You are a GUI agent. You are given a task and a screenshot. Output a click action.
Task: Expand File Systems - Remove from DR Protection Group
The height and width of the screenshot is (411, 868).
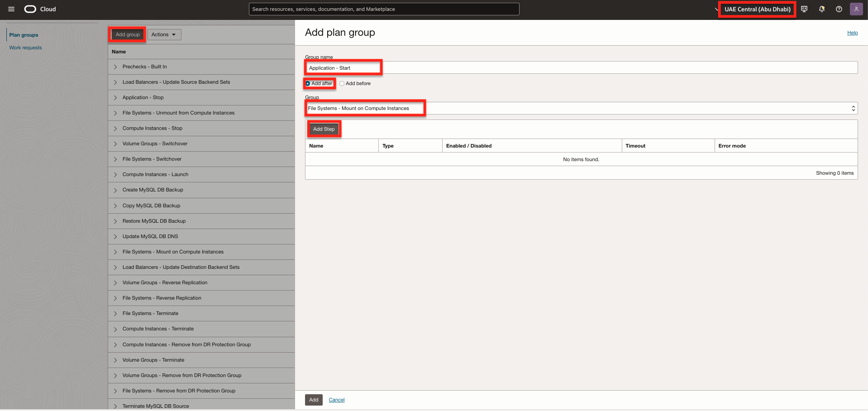click(115, 391)
